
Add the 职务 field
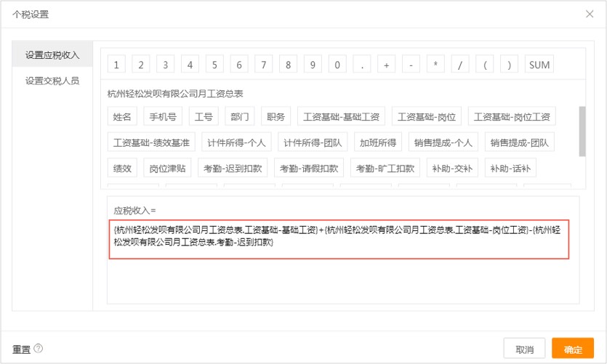[276, 116]
